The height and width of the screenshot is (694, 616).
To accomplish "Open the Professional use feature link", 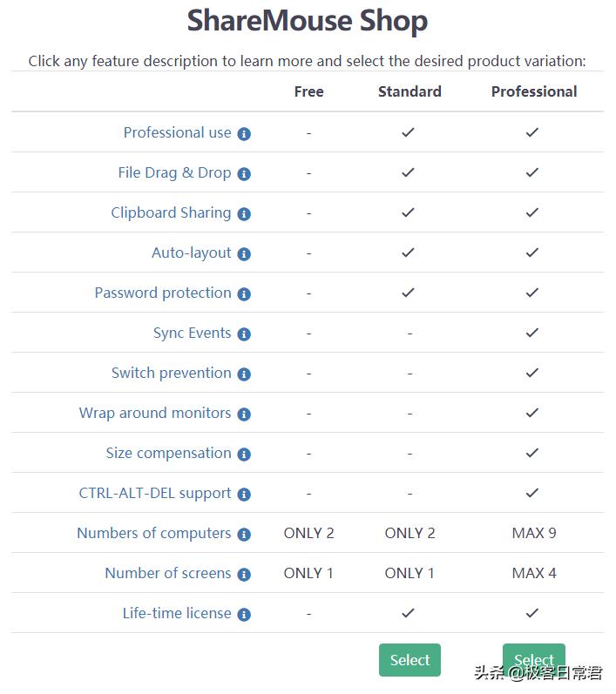I will point(177,132).
